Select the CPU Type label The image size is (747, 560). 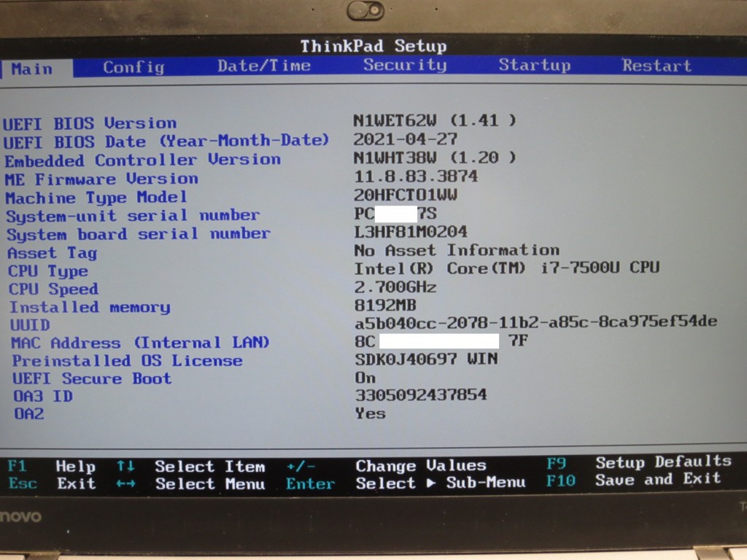coord(48,271)
